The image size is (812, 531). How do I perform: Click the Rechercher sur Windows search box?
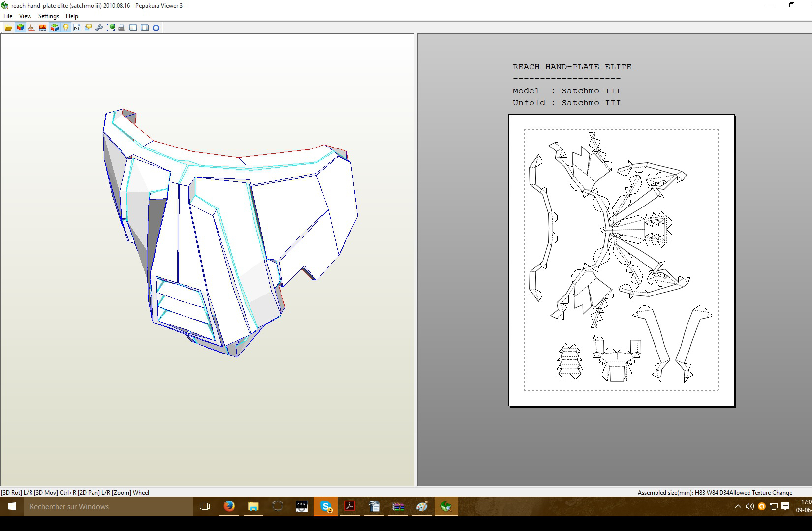[x=108, y=506]
